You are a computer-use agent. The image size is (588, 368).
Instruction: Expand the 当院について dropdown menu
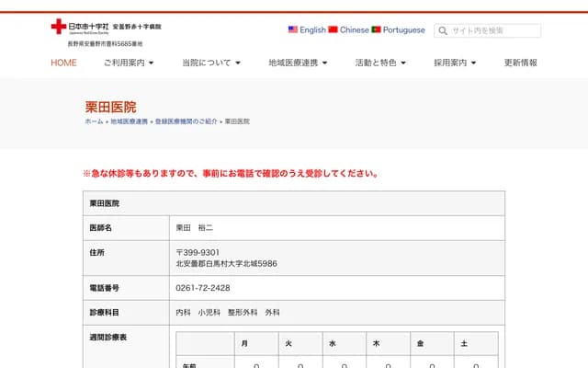[210, 63]
